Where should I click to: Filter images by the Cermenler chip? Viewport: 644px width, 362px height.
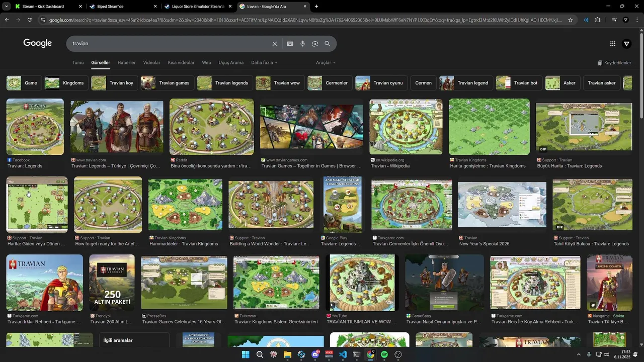pos(330,83)
